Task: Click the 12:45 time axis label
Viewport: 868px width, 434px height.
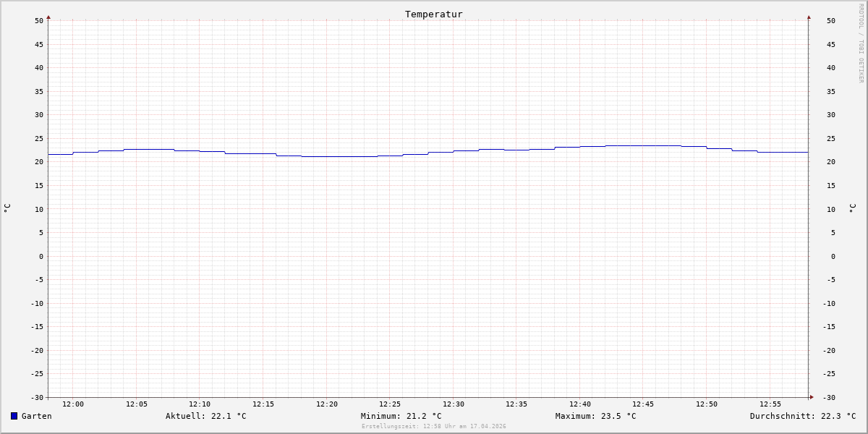Action: click(x=643, y=404)
